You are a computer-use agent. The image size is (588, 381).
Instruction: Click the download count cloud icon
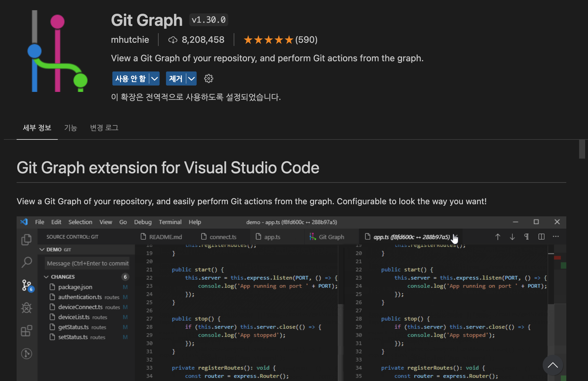(173, 40)
